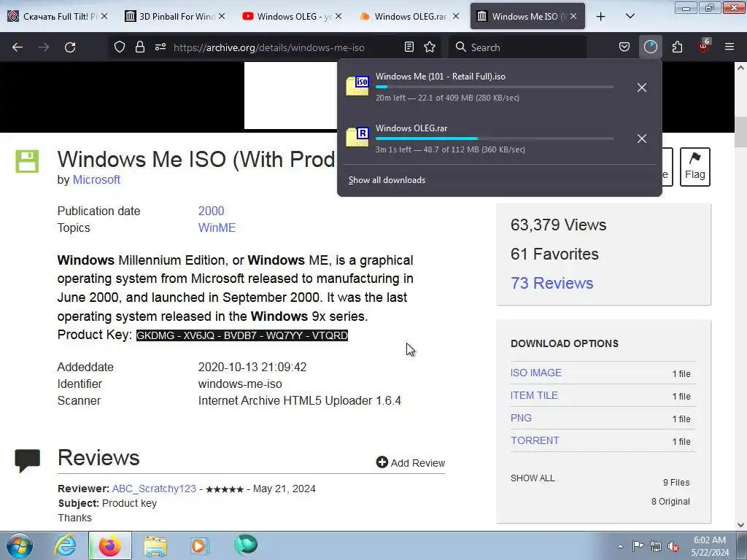Toggle the downloads panel button
The width and height of the screenshot is (747, 560).
[x=650, y=47]
